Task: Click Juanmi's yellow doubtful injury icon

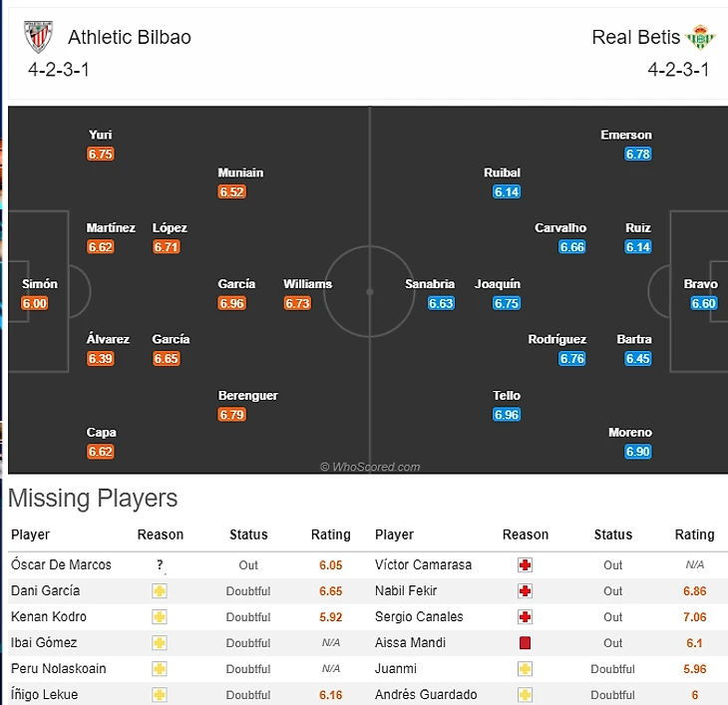Action: pos(525,669)
